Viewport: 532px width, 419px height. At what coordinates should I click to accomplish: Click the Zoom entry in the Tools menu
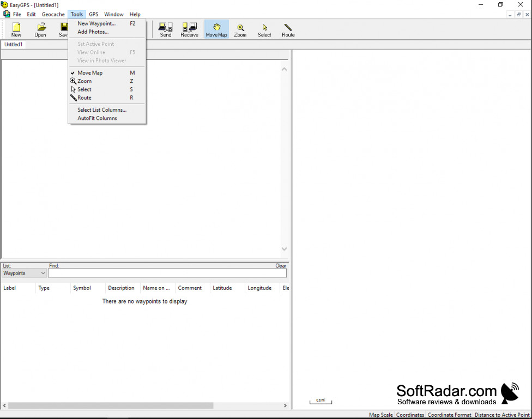click(x=107, y=81)
